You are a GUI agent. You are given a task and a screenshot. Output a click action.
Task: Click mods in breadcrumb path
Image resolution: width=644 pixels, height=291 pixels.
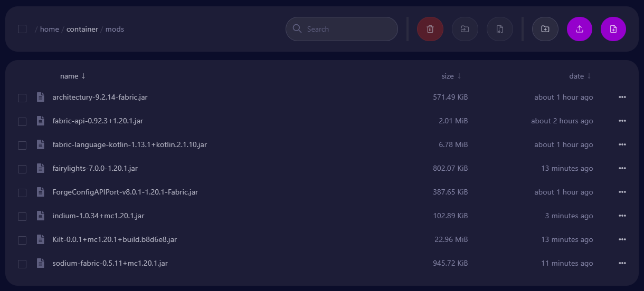point(115,29)
